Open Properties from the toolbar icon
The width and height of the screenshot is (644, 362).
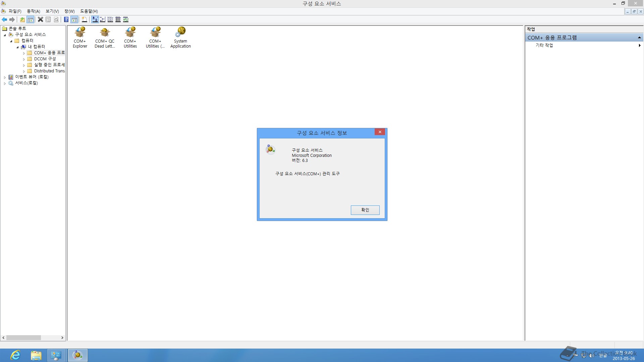[x=48, y=19]
